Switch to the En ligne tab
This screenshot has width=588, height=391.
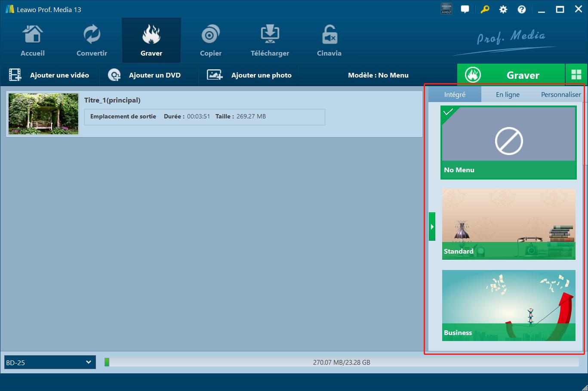point(508,94)
